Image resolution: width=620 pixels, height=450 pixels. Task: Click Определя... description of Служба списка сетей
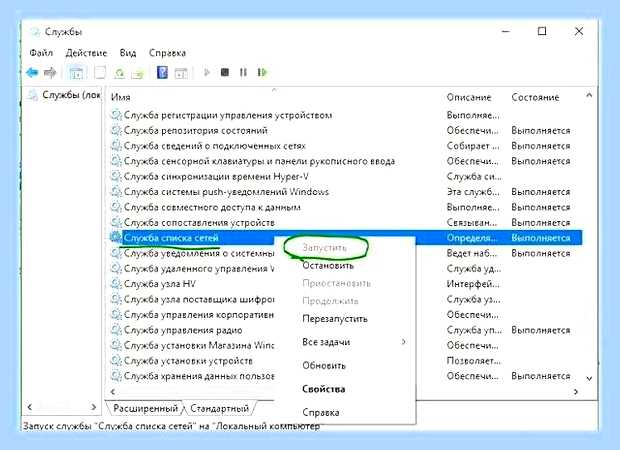click(472, 238)
